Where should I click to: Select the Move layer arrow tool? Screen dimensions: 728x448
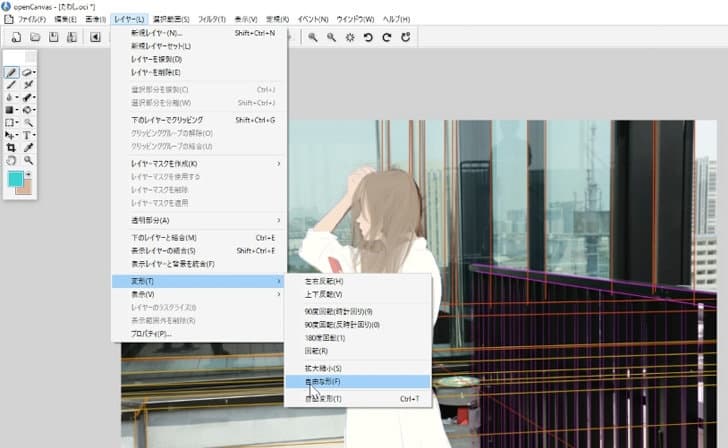pos(8,135)
